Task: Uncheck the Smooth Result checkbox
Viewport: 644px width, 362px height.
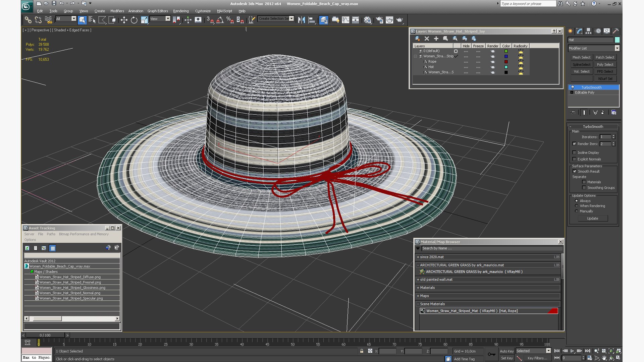Action: [575, 171]
